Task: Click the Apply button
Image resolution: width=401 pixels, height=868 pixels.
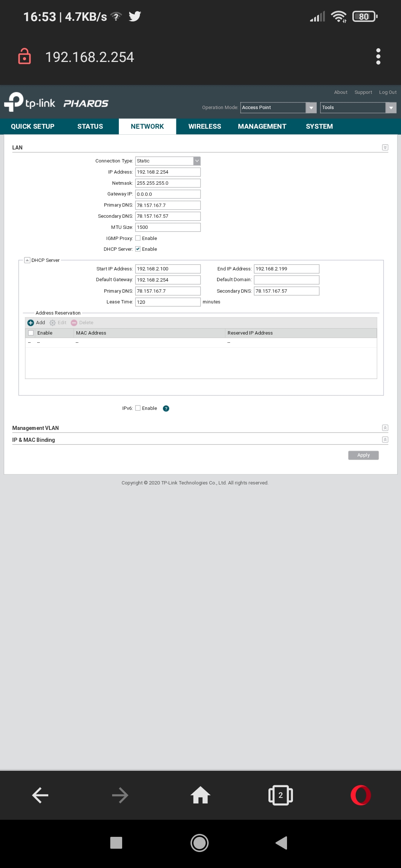Action: point(363,455)
